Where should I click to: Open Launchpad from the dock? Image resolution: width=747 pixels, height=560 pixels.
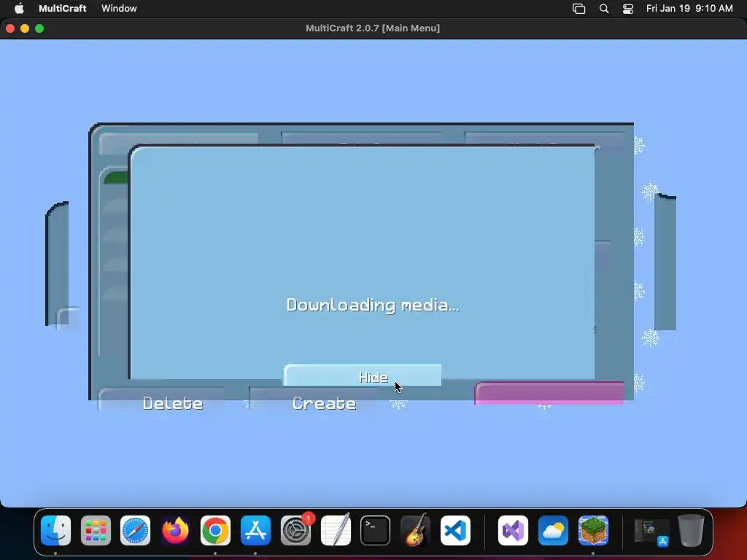(x=96, y=530)
